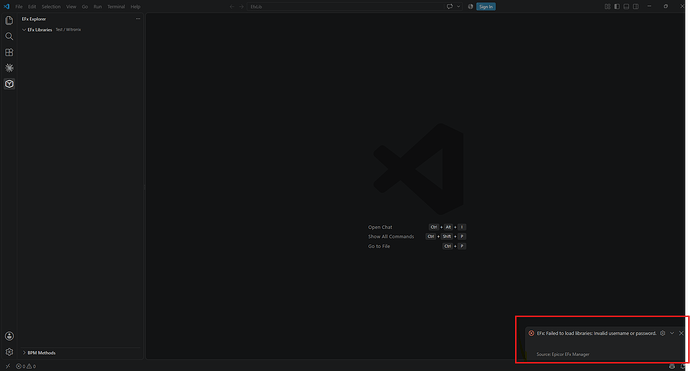Open the EFx Explorer cube icon
Viewport: 690px width, 371px height.
click(9, 84)
